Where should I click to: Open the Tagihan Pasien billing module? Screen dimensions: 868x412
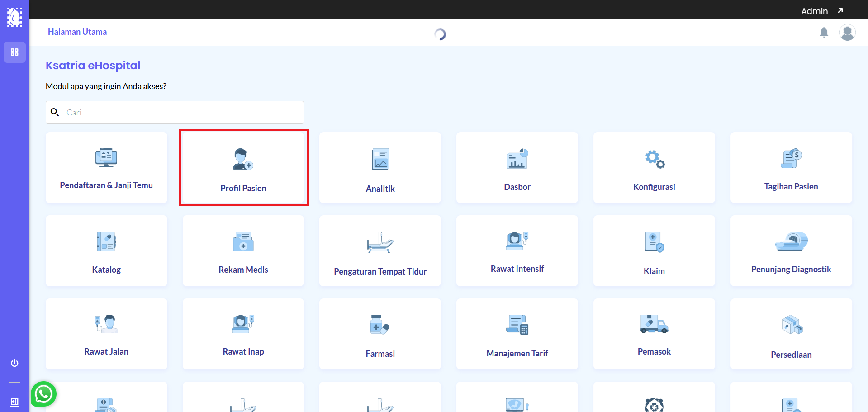tap(791, 167)
